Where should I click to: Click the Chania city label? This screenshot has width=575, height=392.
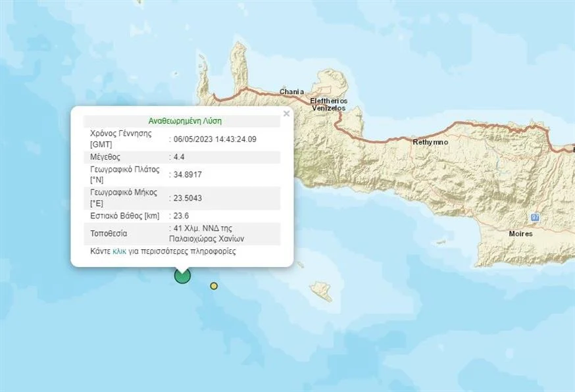[291, 91]
